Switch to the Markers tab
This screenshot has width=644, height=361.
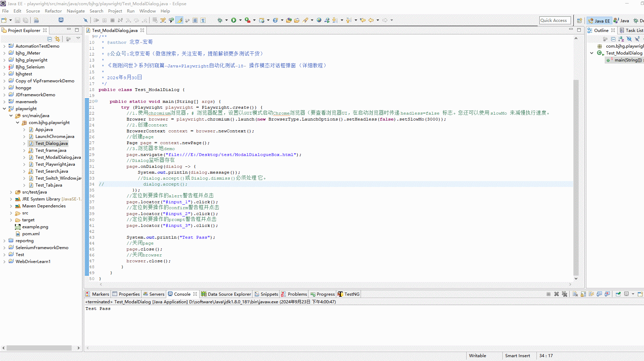[x=97, y=294]
